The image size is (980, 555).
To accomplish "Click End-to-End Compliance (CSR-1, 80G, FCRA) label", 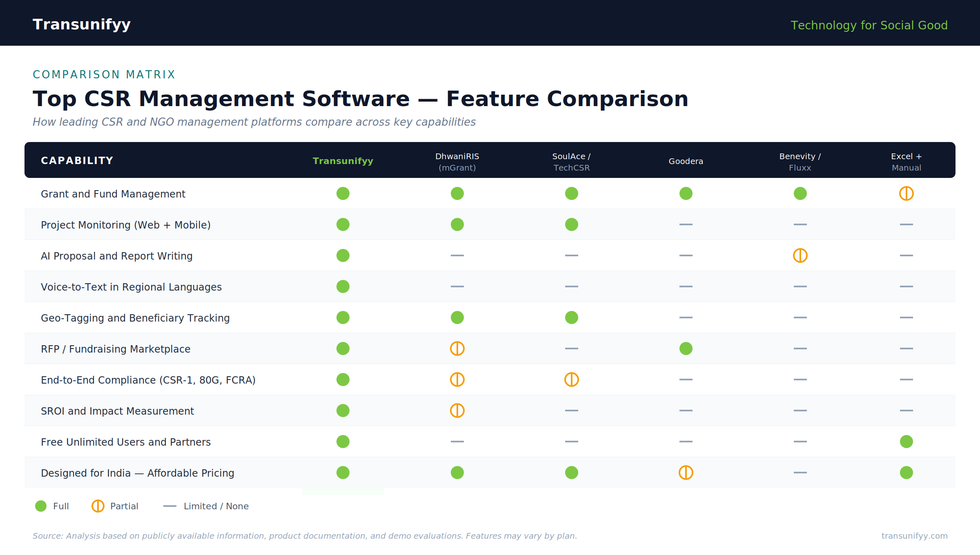I will [148, 380].
